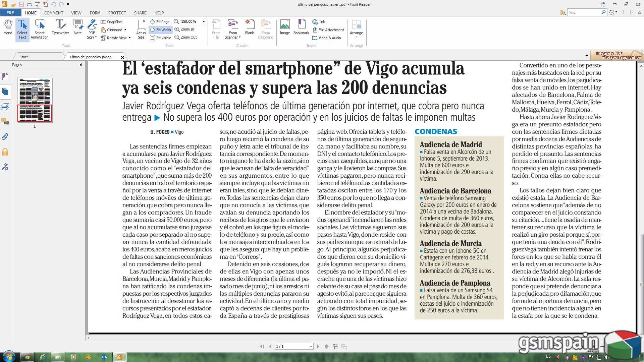
Task: Insert a Bookmark
Action: [x=301, y=27]
